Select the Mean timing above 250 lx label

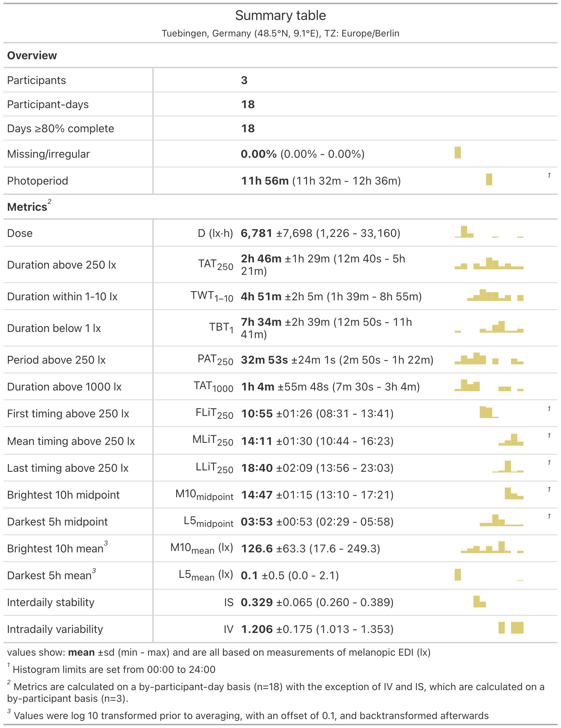point(71,441)
